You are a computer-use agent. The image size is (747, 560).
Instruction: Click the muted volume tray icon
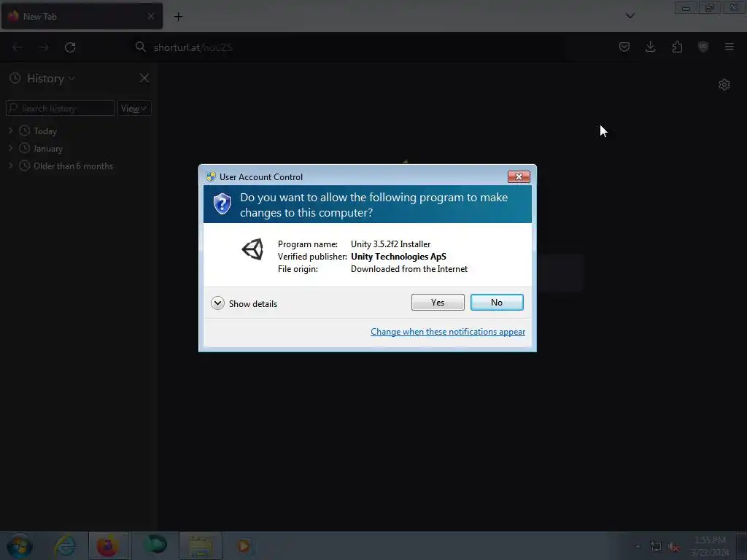point(673,547)
